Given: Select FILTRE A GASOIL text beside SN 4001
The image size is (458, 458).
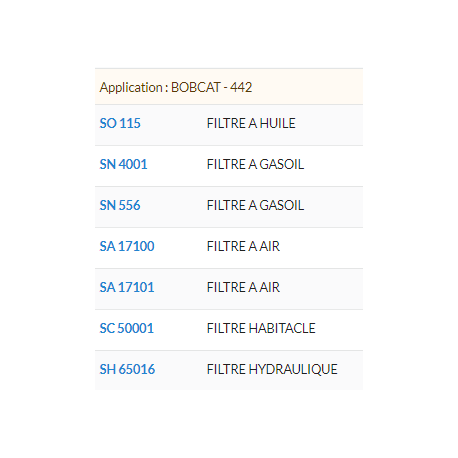Looking at the screenshot, I should point(255,164).
